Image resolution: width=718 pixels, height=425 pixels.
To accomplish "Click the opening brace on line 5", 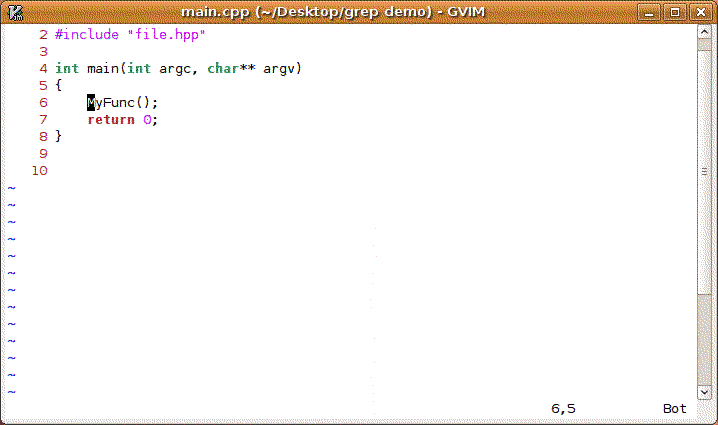I will 58,86.
